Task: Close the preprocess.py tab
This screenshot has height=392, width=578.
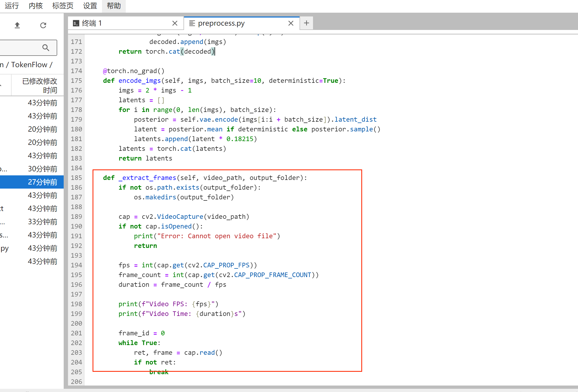Action: pos(291,23)
